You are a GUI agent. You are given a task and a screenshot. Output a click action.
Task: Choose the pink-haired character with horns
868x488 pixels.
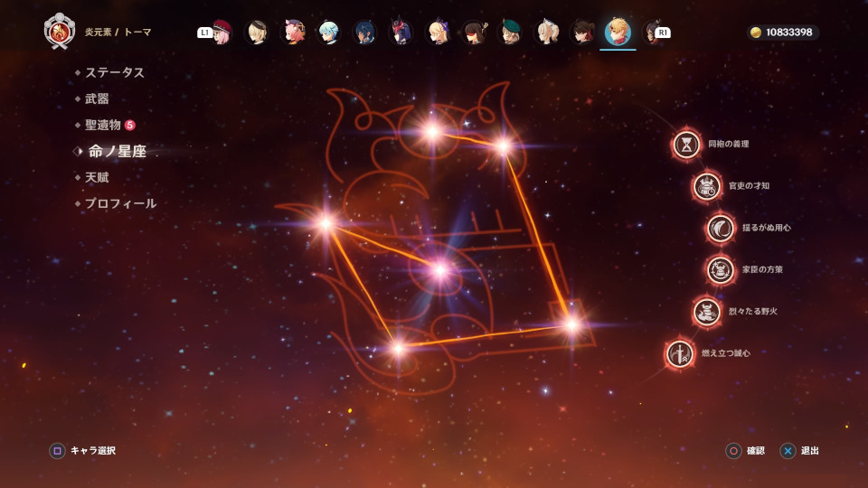(x=294, y=33)
